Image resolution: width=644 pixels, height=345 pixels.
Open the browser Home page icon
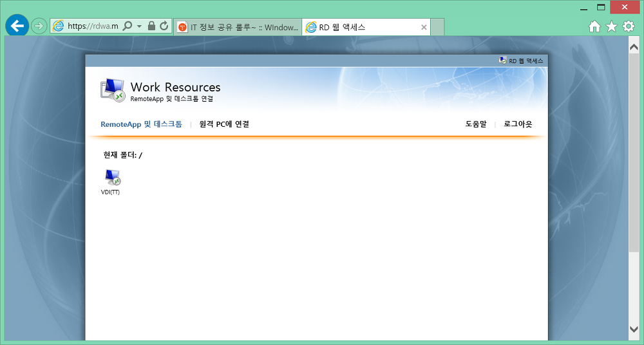coord(594,26)
